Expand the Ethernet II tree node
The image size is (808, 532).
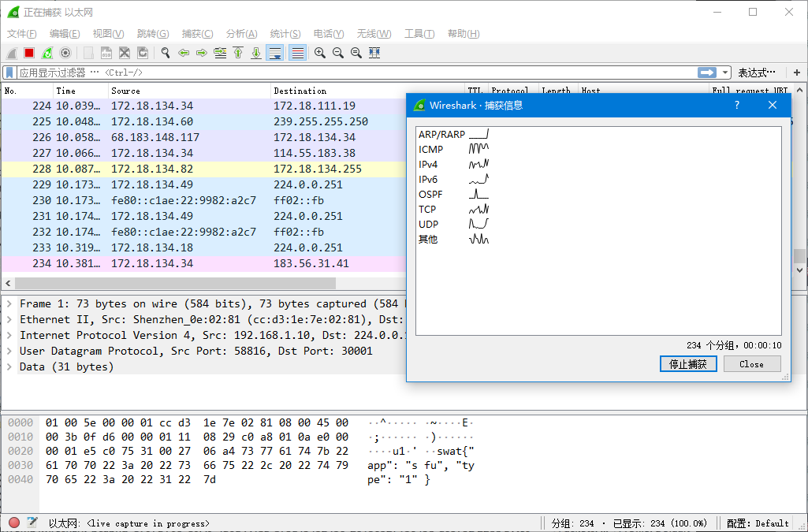coord(9,320)
